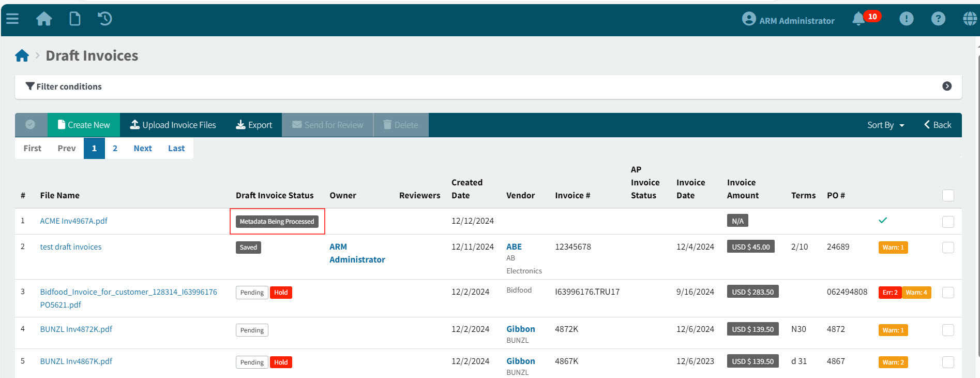Select checkbox for ACME Inv4967A.pdf row
The image size is (980, 378).
pyautogui.click(x=948, y=222)
